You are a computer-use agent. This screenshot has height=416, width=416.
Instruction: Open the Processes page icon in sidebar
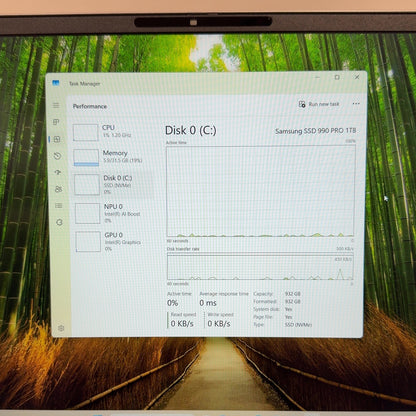pos(56,122)
